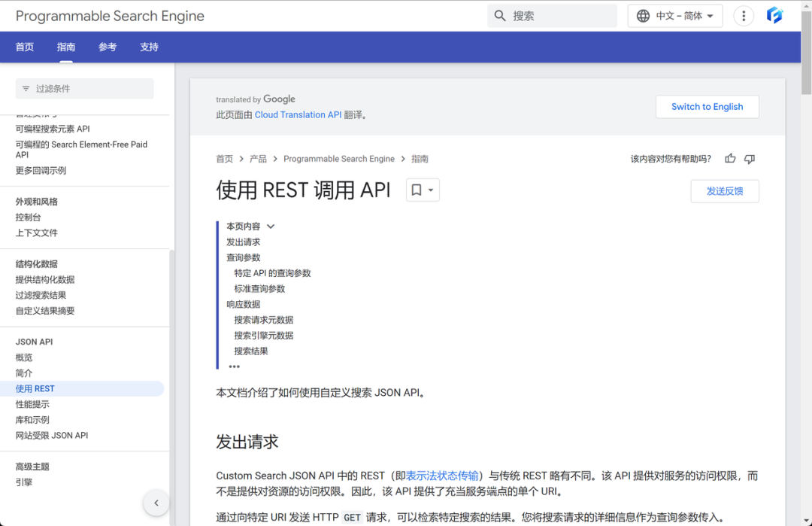Switch to the 参考 tab
Image resolution: width=812 pixels, height=526 pixels.
tap(108, 47)
